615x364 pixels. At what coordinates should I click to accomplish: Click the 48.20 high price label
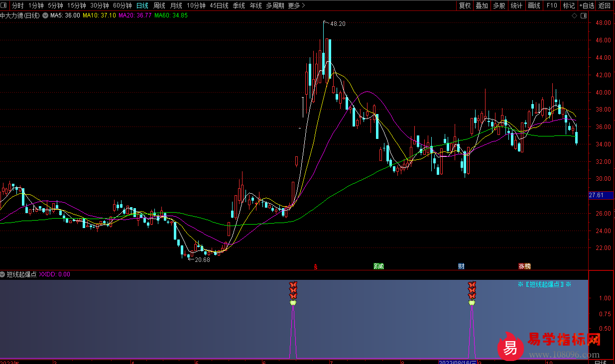pyautogui.click(x=338, y=23)
